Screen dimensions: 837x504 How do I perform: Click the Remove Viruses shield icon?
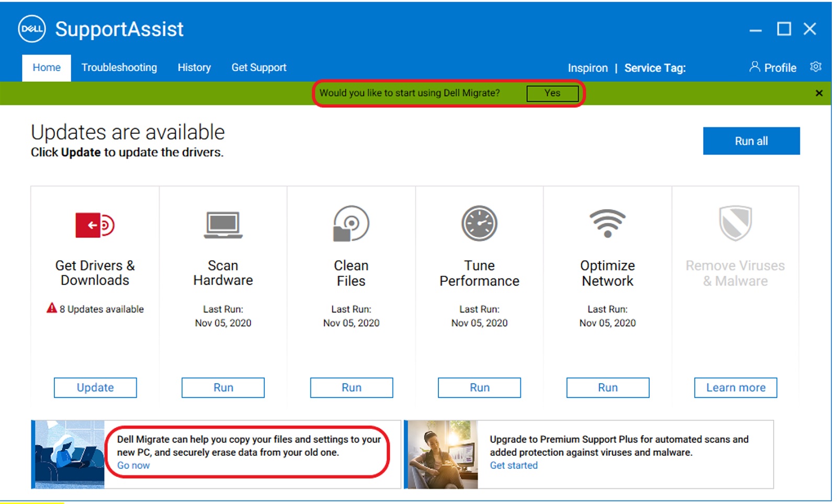pyautogui.click(x=736, y=223)
